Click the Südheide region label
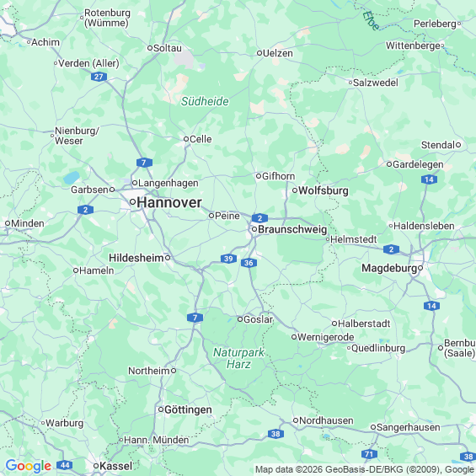This screenshot has width=476, height=476. [x=205, y=101]
